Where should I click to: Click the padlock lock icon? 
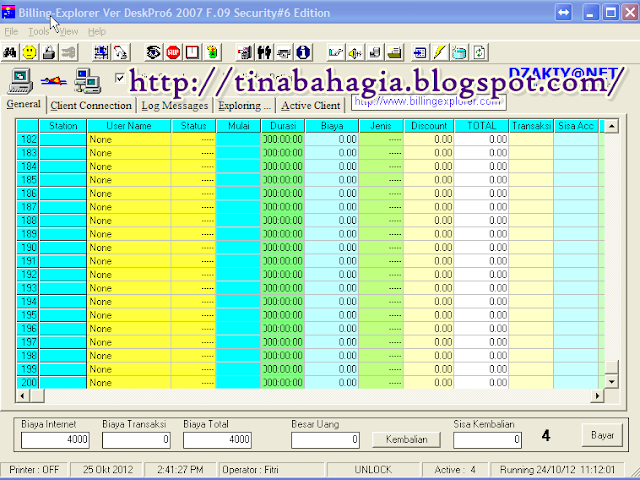tap(49, 52)
